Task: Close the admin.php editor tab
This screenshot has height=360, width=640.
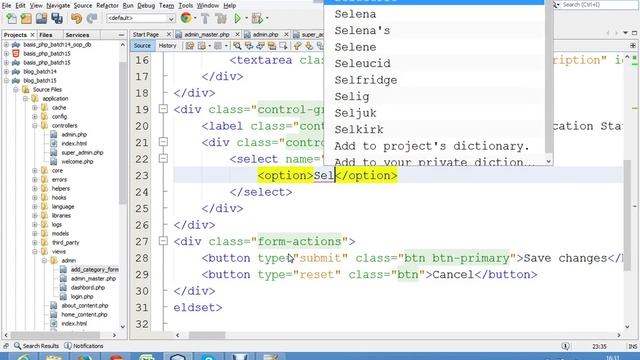Action: click(x=286, y=35)
